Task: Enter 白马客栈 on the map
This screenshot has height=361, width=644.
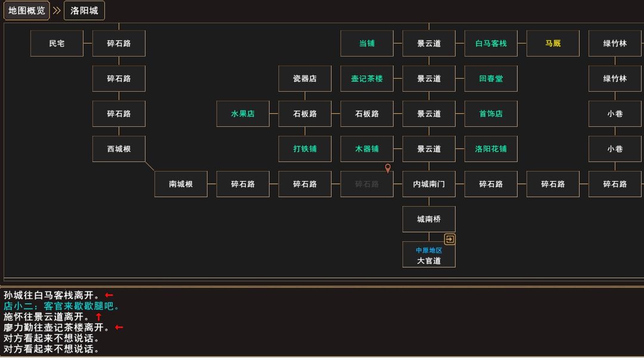Action: click(491, 43)
